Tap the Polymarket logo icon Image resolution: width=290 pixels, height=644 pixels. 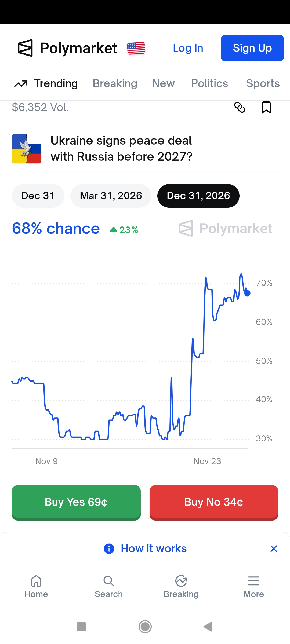(x=25, y=48)
